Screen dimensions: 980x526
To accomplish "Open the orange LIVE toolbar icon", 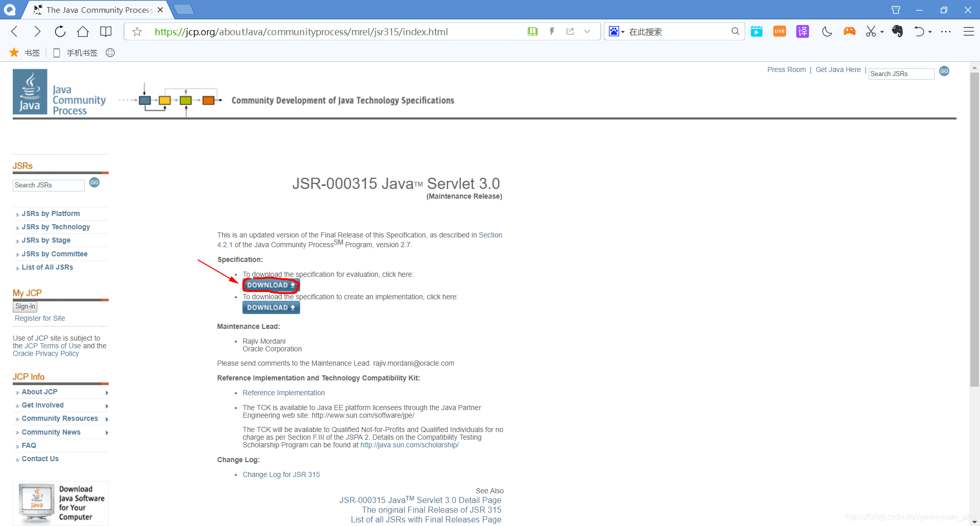I will point(779,32).
